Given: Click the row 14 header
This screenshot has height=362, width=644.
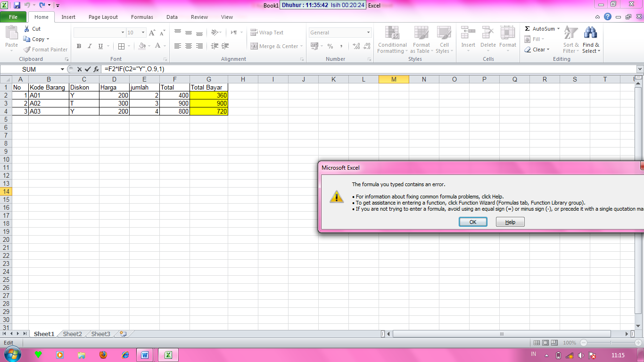Looking at the screenshot, I should coord(6,191).
